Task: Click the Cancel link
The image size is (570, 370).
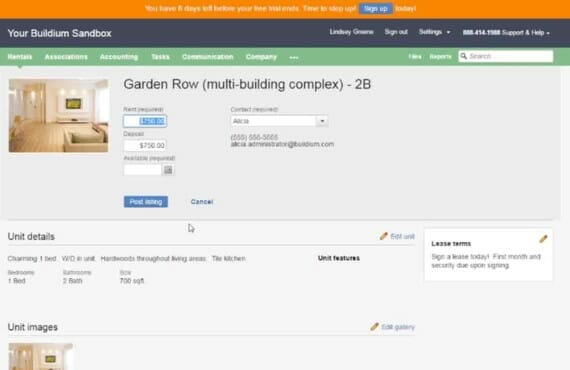Action: [x=202, y=202]
